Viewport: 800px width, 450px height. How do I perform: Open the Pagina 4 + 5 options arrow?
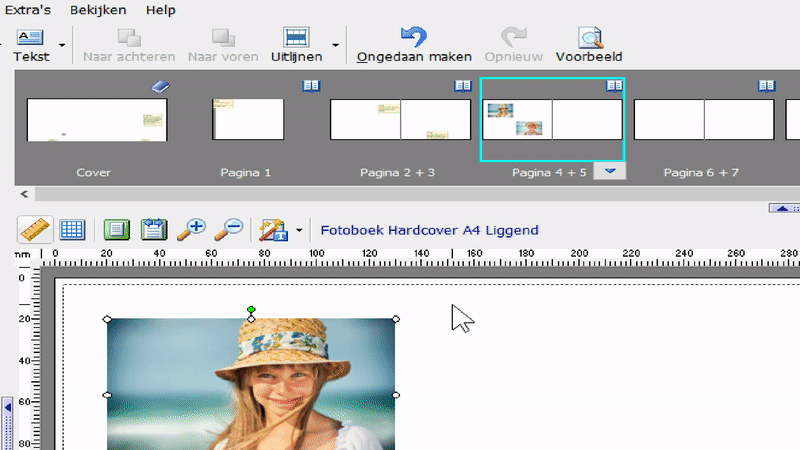609,171
